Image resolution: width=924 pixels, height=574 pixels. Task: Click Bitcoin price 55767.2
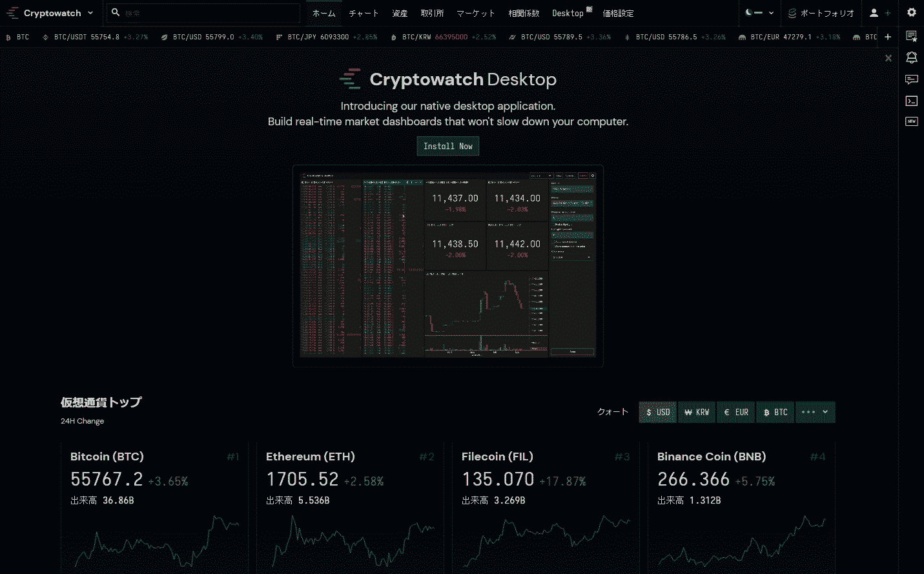click(x=107, y=479)
